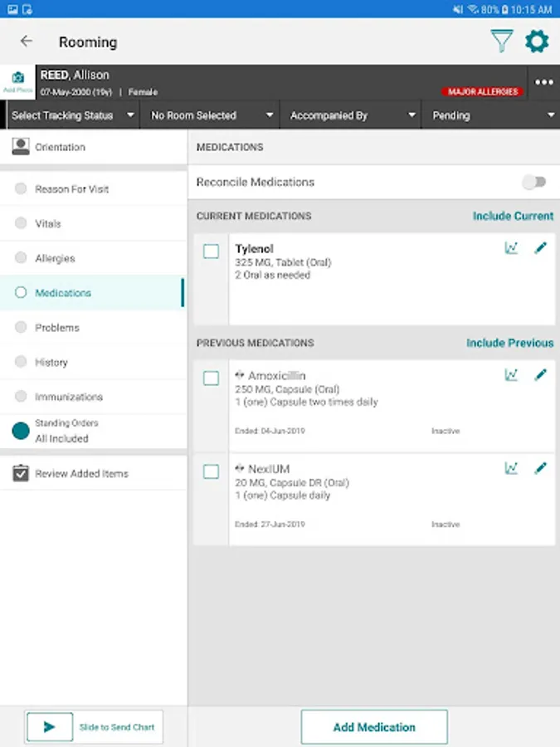The width and height of the screenshot is (560, 747).
Task: Open the History section in sidebar
Action: tap(93, 362)
